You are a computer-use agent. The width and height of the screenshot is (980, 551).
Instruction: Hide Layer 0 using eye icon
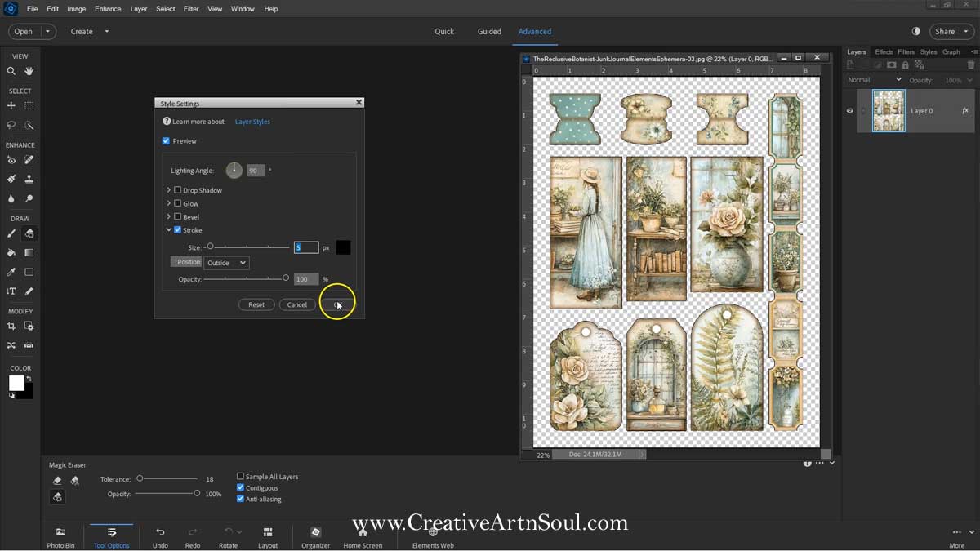click(849, 110)
